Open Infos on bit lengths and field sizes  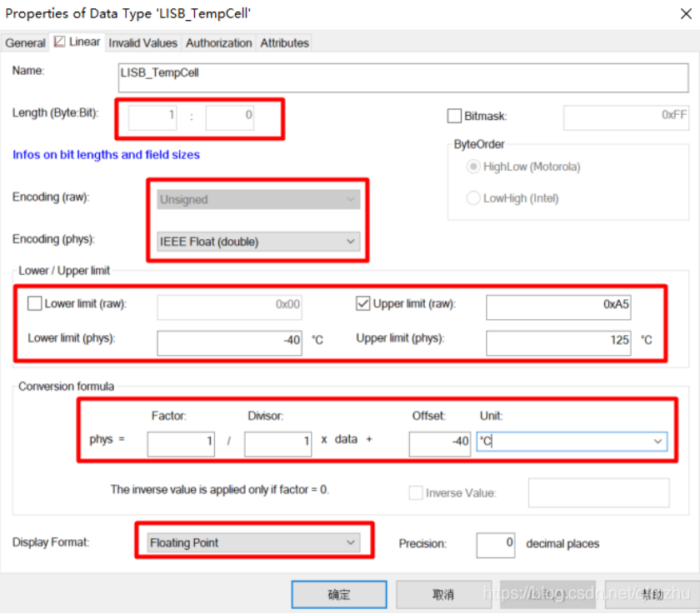107,155
